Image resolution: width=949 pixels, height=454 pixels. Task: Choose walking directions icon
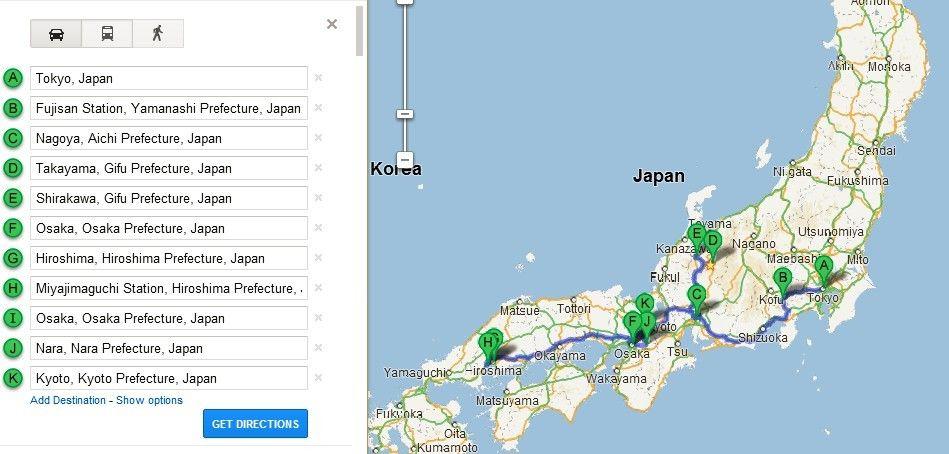coord(157,33)
